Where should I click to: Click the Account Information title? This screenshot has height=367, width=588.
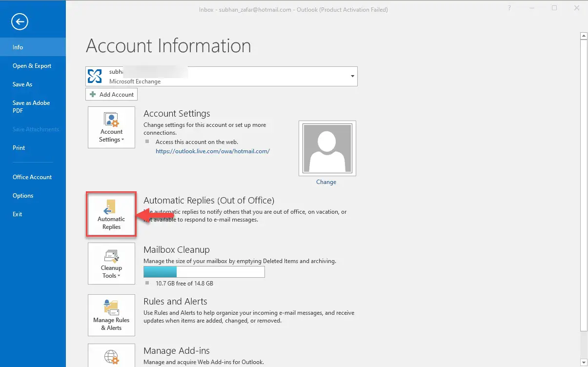coord(168,46)
